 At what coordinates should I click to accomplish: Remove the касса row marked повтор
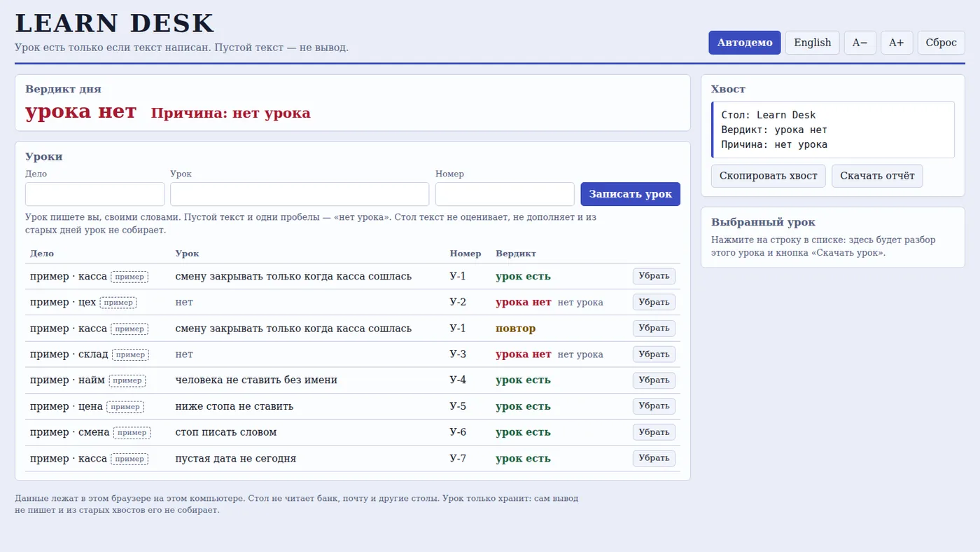tap(654, 328)
